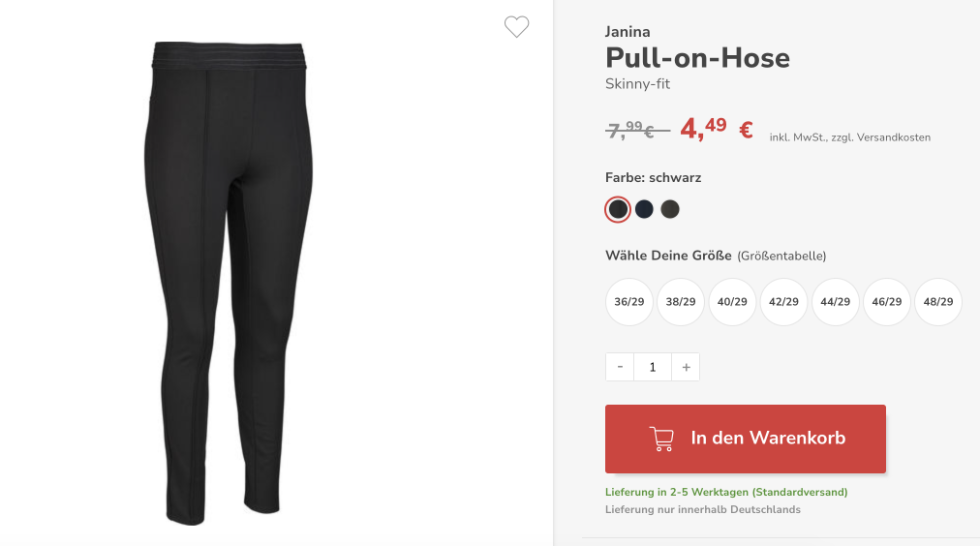The height and width of the screenshot is (546, 980).
Task: Click the Janina brand name
Action: pos(628,32)
